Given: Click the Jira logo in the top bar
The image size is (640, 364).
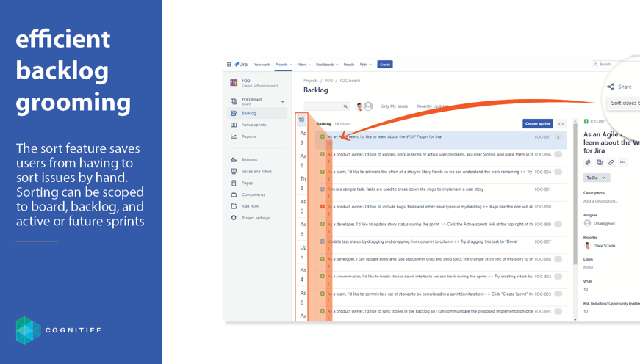Looking at the screenshot, I should pos(241,65).
